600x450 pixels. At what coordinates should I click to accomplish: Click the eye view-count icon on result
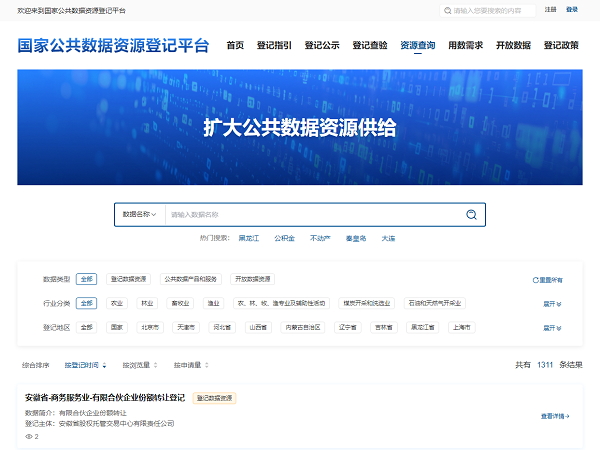click(x=29, y=436)
